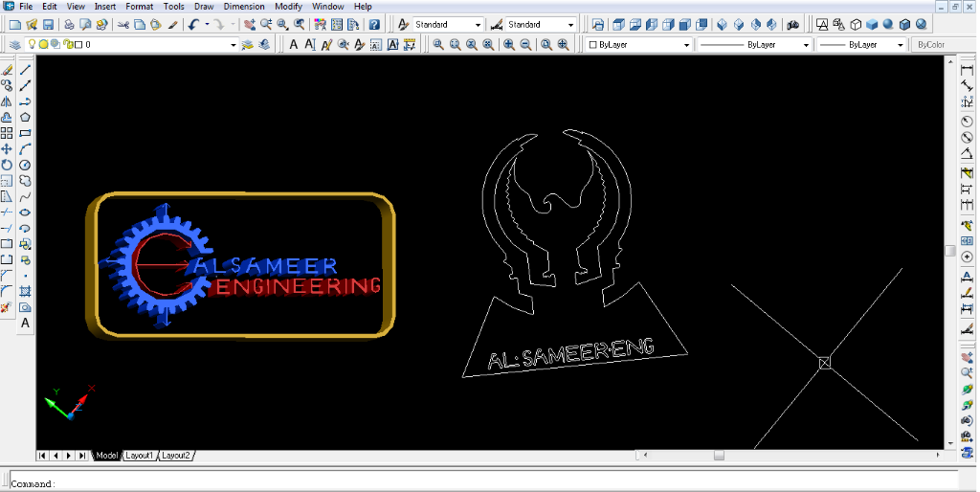This screenshot has height=492, width=980.
Task: Save drawing with the floppy disk icon
Action: [x=48, y=24]
